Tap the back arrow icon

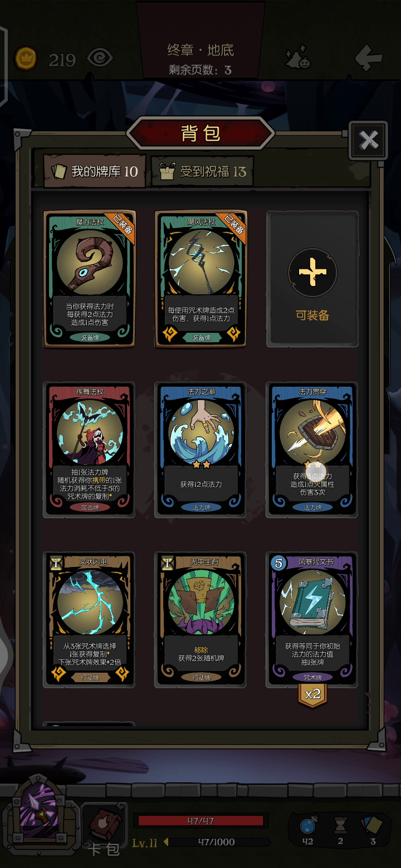[x=369, y=57]
